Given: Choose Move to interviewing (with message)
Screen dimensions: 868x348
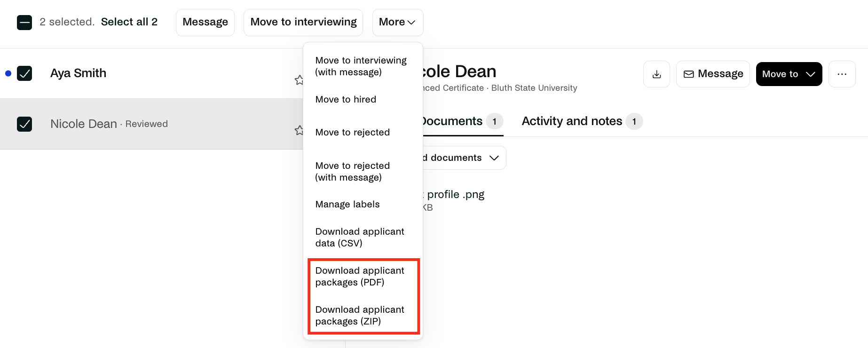Looking at the screenshot, I should pyautogui.click(x=361, y=66).
